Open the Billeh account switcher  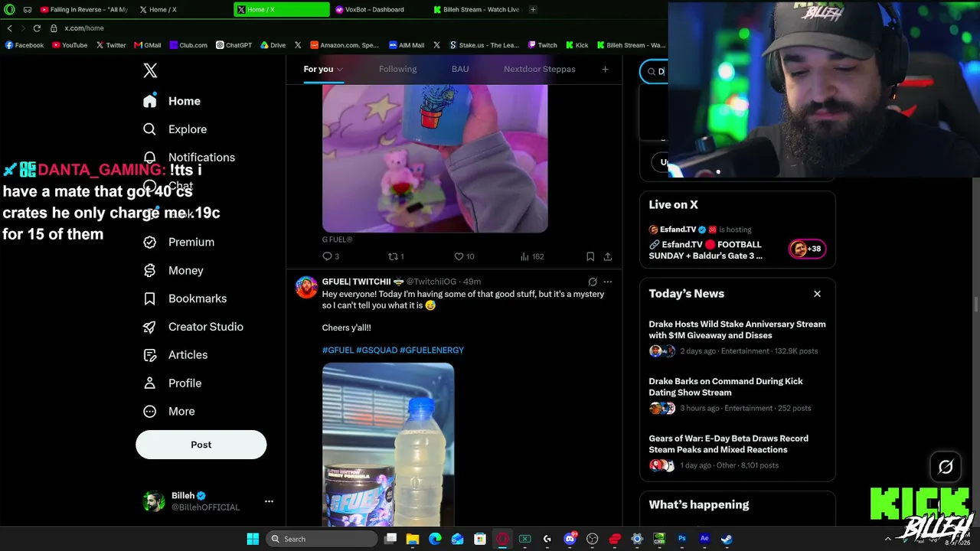207,501
